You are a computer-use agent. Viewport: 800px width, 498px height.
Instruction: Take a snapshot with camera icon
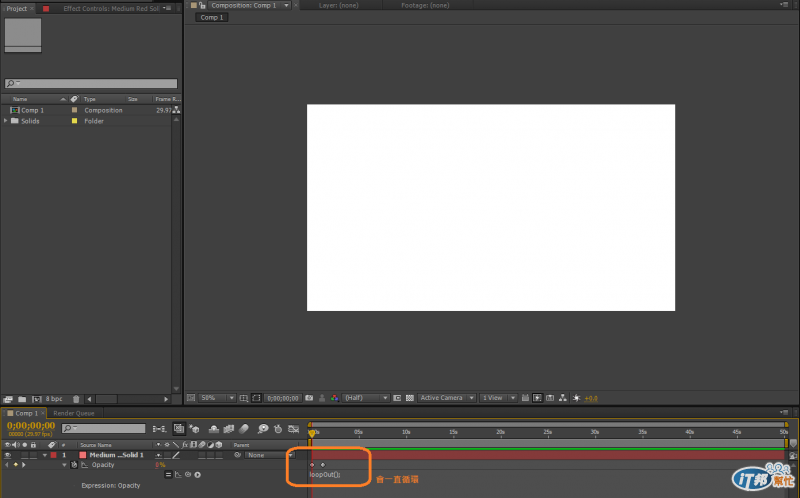(x=309, y=398)
